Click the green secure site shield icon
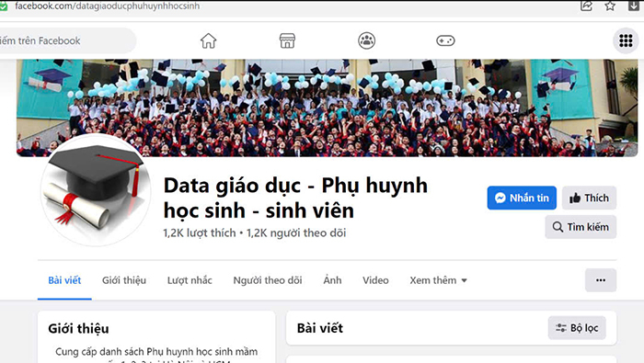Image resolution: width=644 pixels, height=363 pixels. click(x=3, y=6)
